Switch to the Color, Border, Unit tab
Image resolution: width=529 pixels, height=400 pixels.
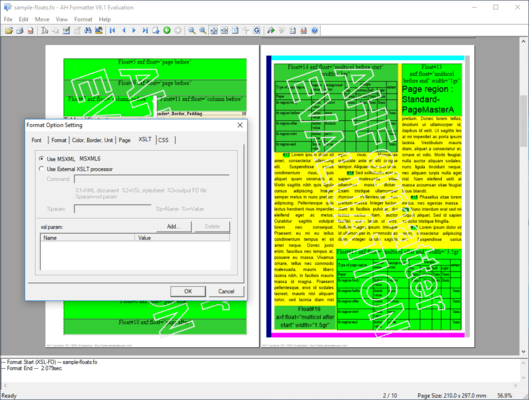click(x=92, y=140)
